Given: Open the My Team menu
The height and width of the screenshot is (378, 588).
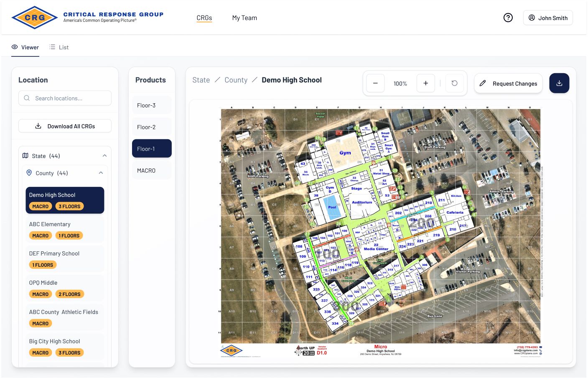Looking at the screenshot, I should pos(244,18).
